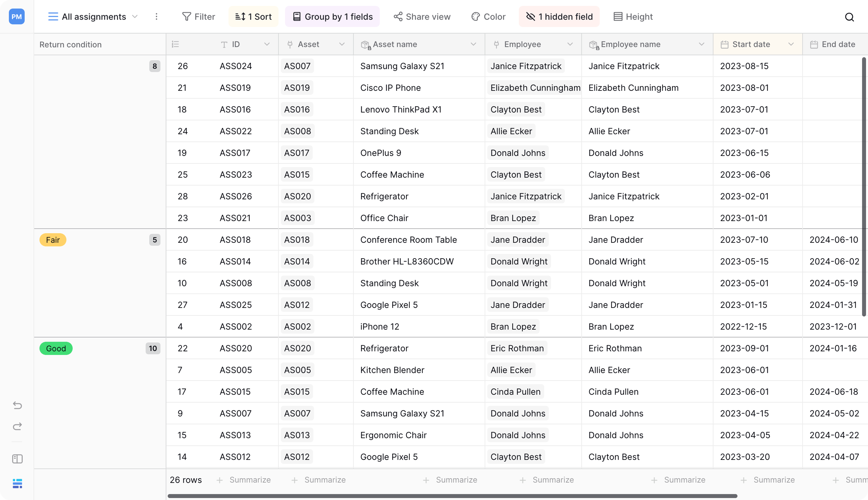This screenshot has height=500, width=868.
Task: Click the PM workspace avatar icon
Action: 16,16
